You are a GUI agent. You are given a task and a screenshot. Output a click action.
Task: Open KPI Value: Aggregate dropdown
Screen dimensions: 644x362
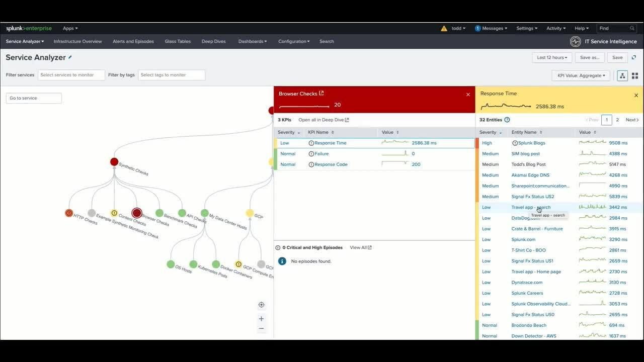click(581, 75)
